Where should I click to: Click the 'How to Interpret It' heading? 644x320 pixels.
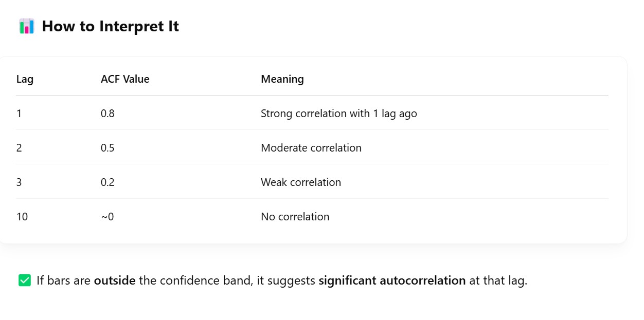point(110,26)
